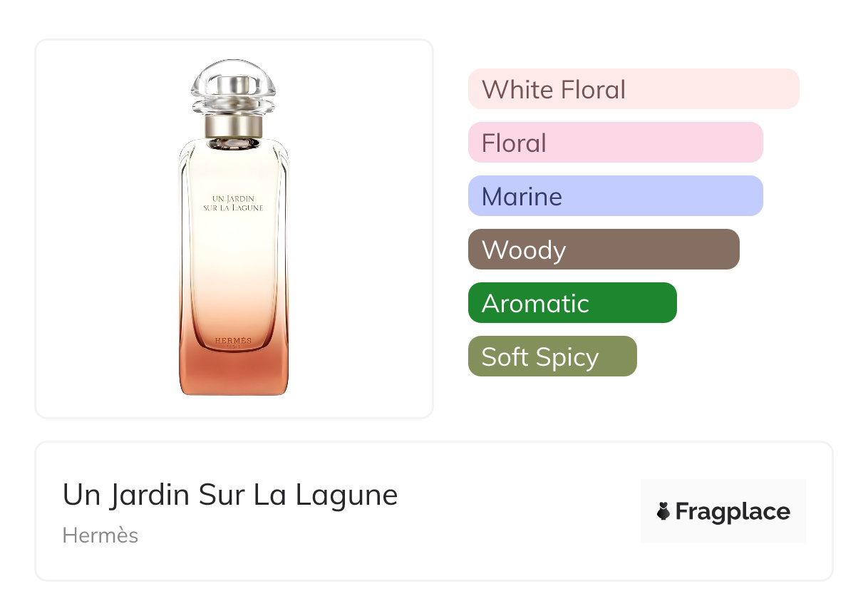The image size is (868, 616).
Task: Click the blue Marine accord bar
Action: point(616,196)
